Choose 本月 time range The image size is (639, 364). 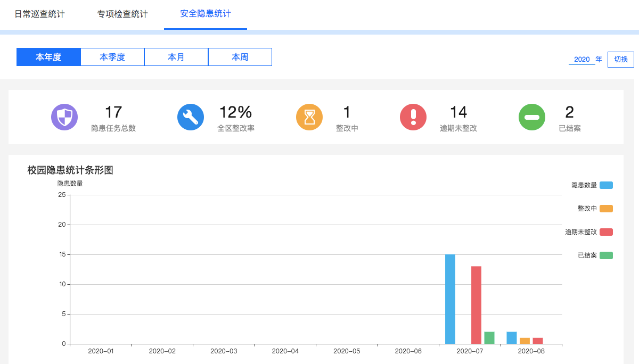176,57
